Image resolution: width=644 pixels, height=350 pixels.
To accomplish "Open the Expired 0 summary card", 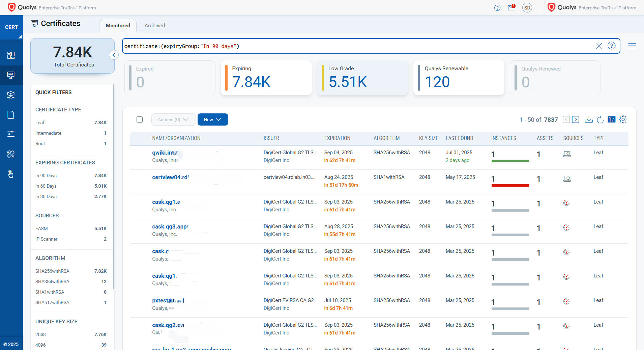I will pyautogui.click(x=170, y=78).
